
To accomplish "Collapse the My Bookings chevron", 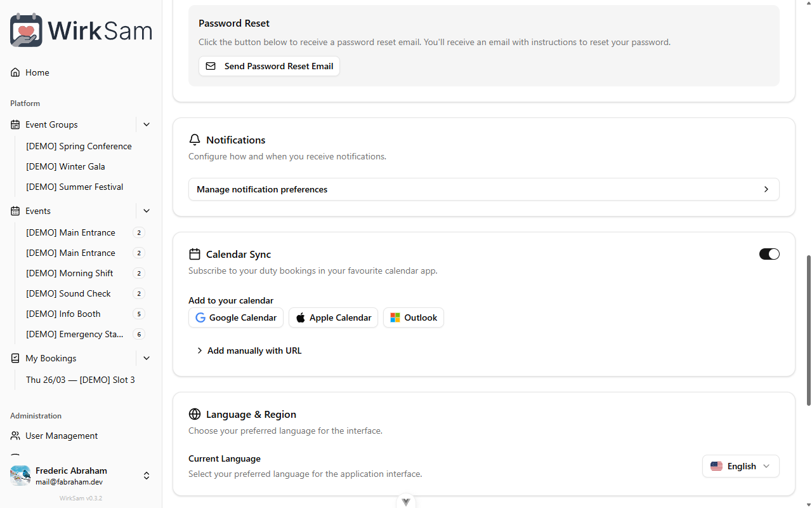I will (147, 358).
